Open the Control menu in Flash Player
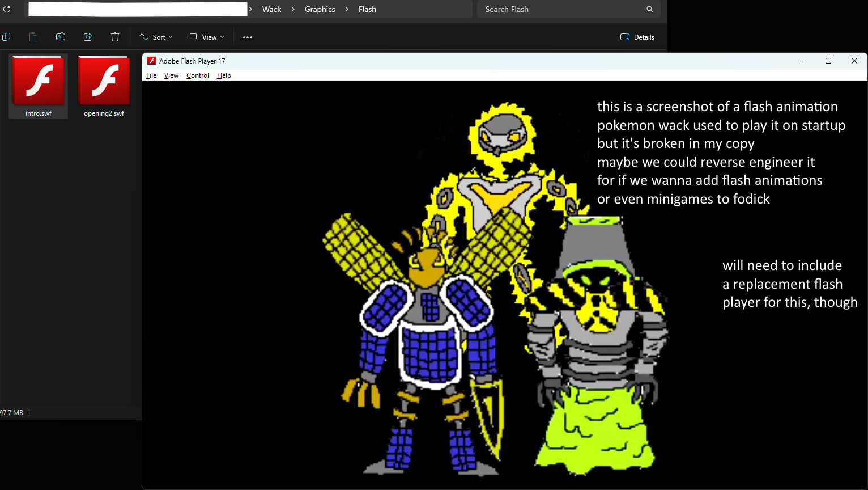Image resolution: width=868 pixels, height=490 pixels. (198, 75)
